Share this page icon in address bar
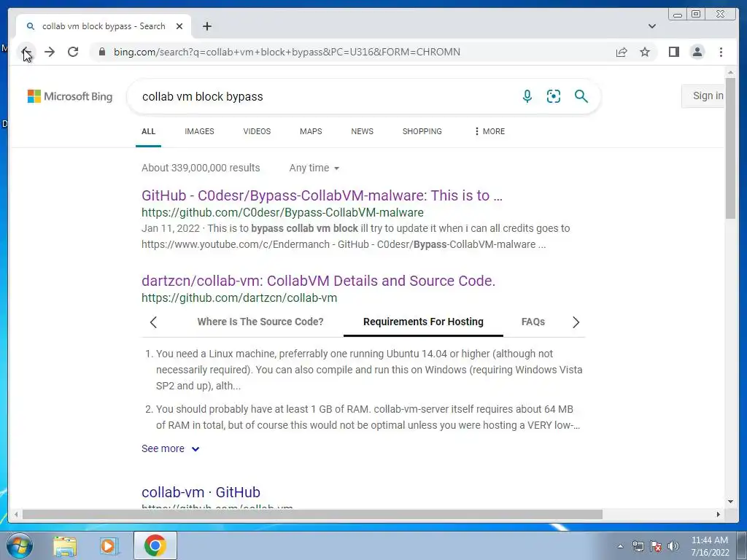Viewport: 747px width, 560px height. tap(622, 52)
